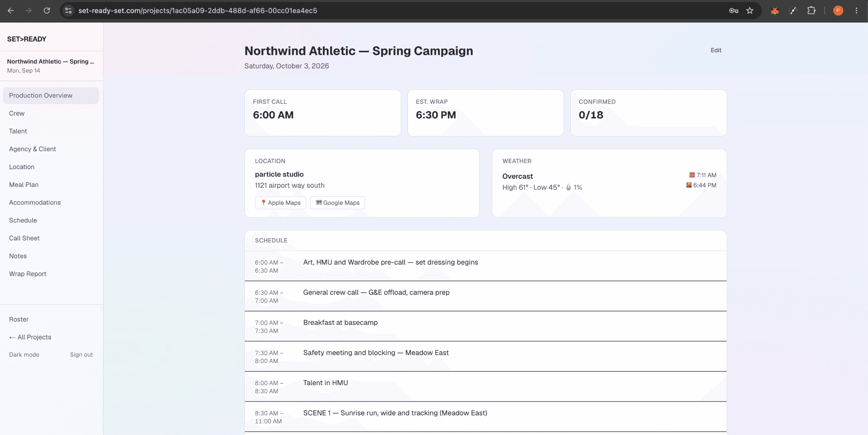868x435 pixels.
Task: Select 'SCENE 1 — Sunrise run' row
Action: [x=486, y=417]
